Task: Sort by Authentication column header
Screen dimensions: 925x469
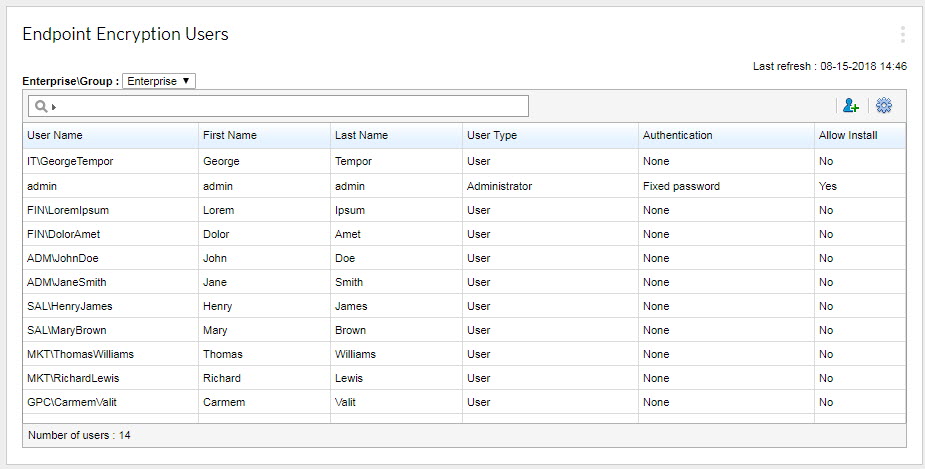Action: pyautogui.click(x=677, y=135)
